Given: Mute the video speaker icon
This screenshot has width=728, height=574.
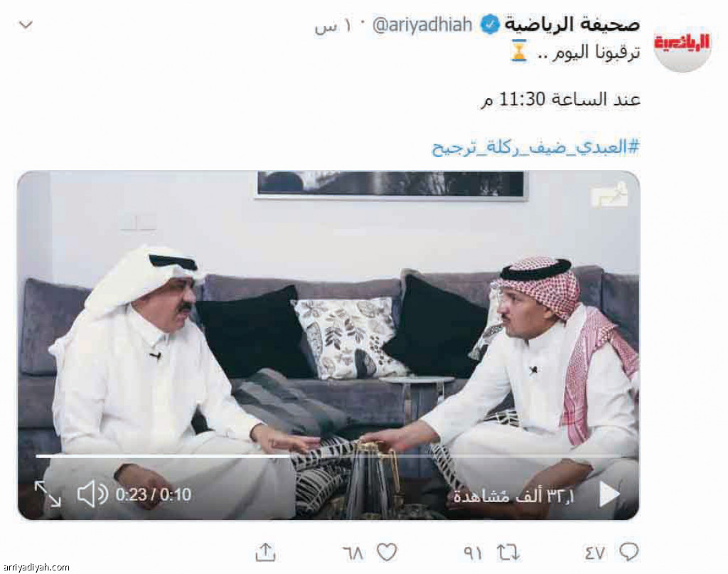Looking at the screenshot, I should [92, 494].
